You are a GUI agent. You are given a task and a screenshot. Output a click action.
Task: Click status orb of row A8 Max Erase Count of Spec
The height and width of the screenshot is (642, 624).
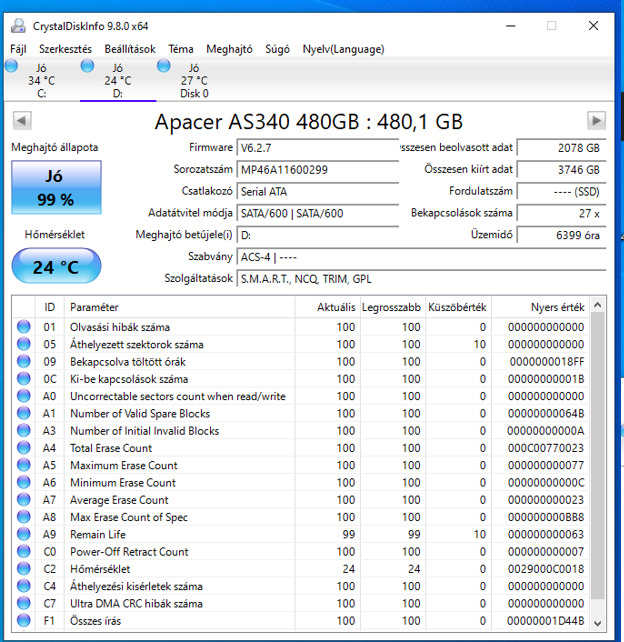click(24, 517)
